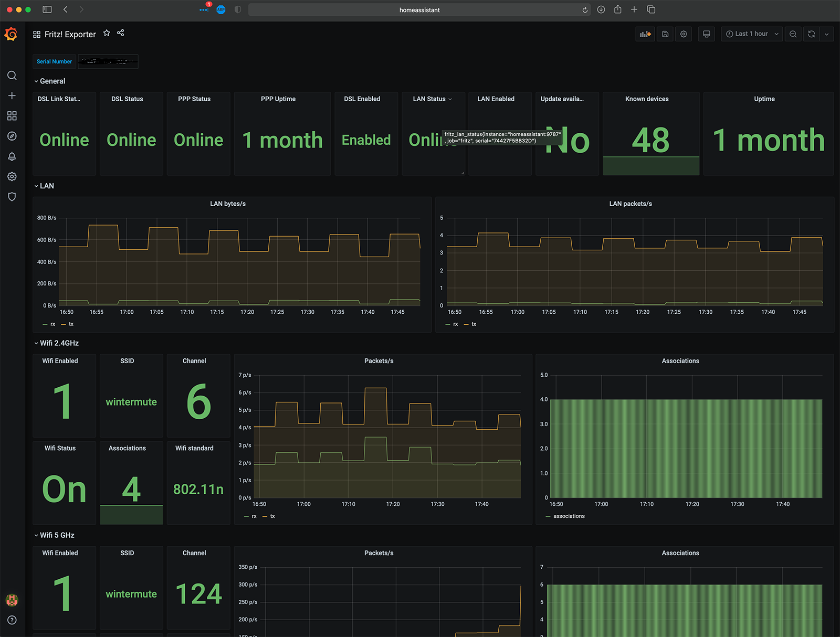Open the refresh interval dropdown arrow

tap(827, 34)
